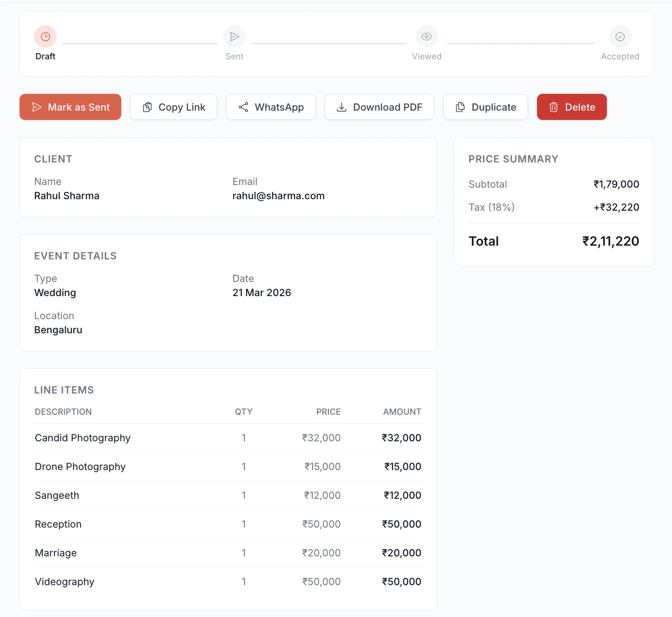Click the Sent paper-plane step icon

[234, 37]
